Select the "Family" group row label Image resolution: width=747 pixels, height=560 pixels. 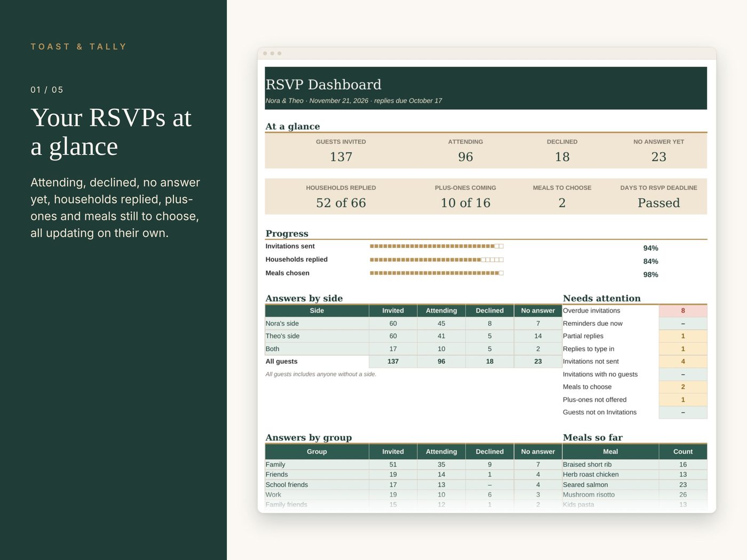tap(275, 465)
